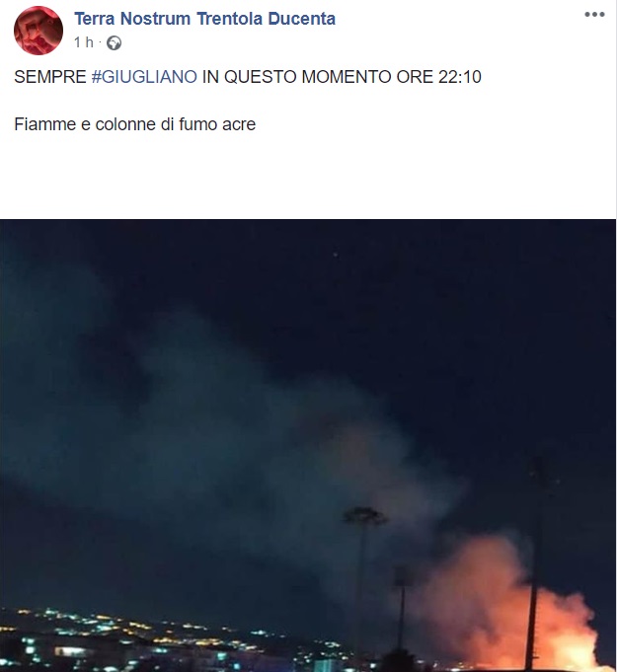Image resolution: width=617 pixels, height=672 pixels.
Task: Click the Terra Nostrum Trentola Ducenta page name
Action: click(205, 19)
